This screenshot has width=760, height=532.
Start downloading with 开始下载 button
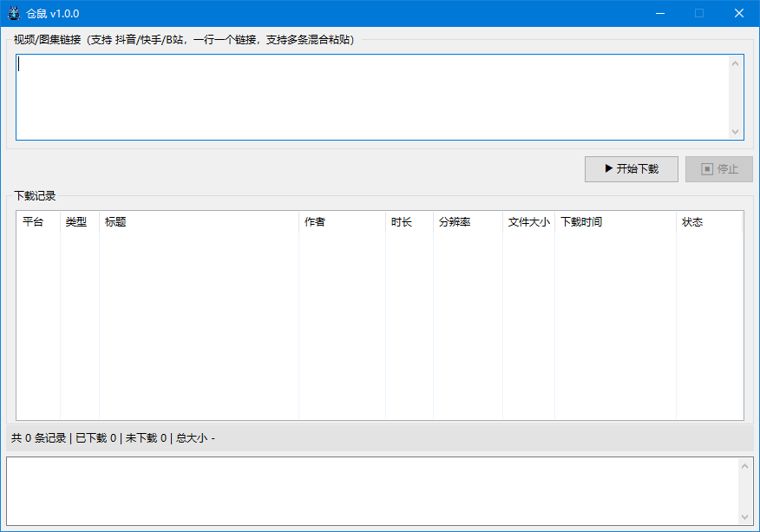tap(631, 168)
